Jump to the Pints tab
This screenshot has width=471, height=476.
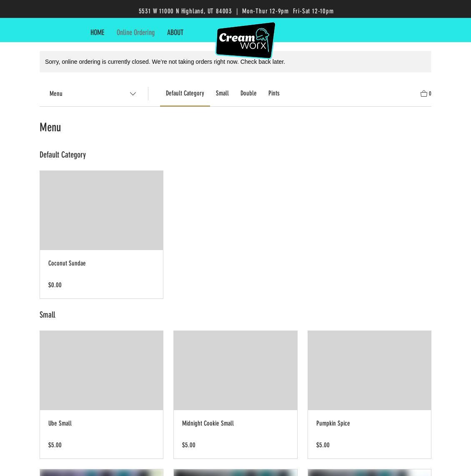tap(274, 93)
